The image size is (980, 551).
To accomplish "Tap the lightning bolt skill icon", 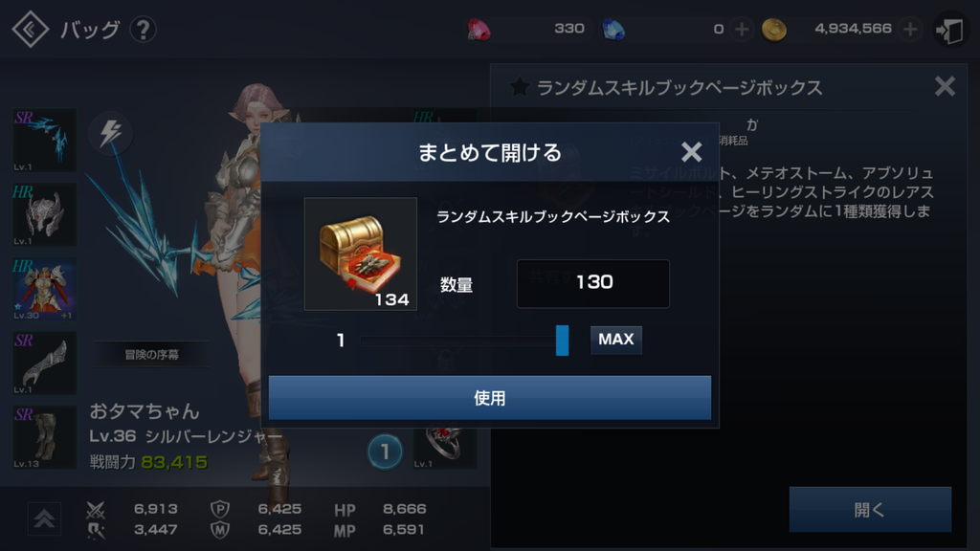I will coord(111,132).
